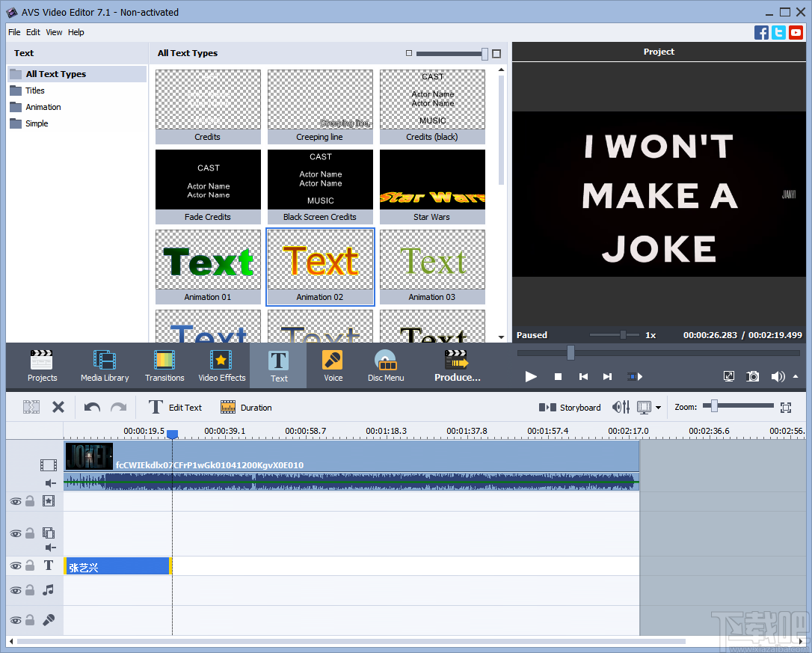
Task: Open the timeline view options dropdown
Action: (x=658, y=408)
